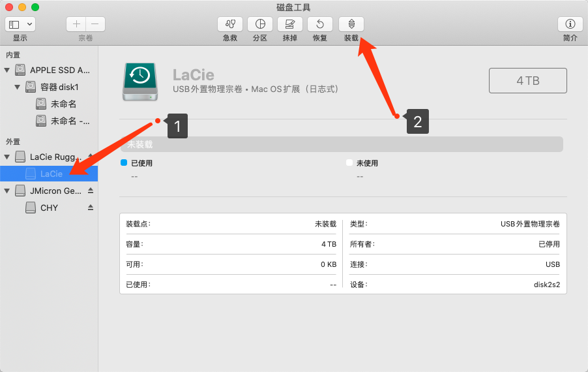588x372 pixels.
Task: Click the 外置 section header
Action: 13,142
